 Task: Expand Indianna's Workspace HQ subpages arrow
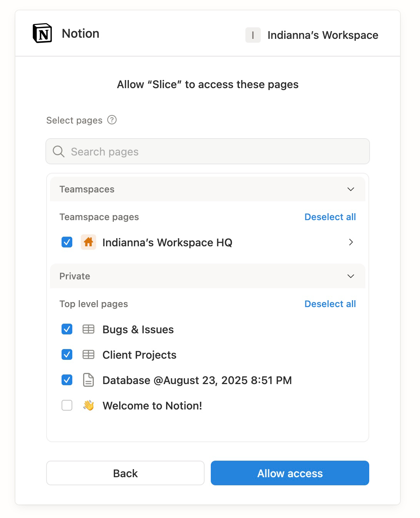point(351,242)
